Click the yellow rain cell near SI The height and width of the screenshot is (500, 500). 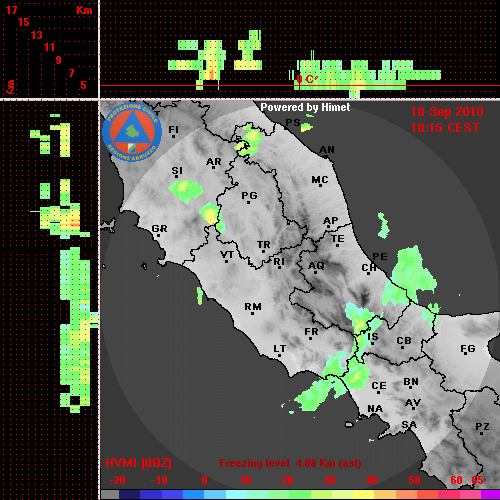coord(183,186)
